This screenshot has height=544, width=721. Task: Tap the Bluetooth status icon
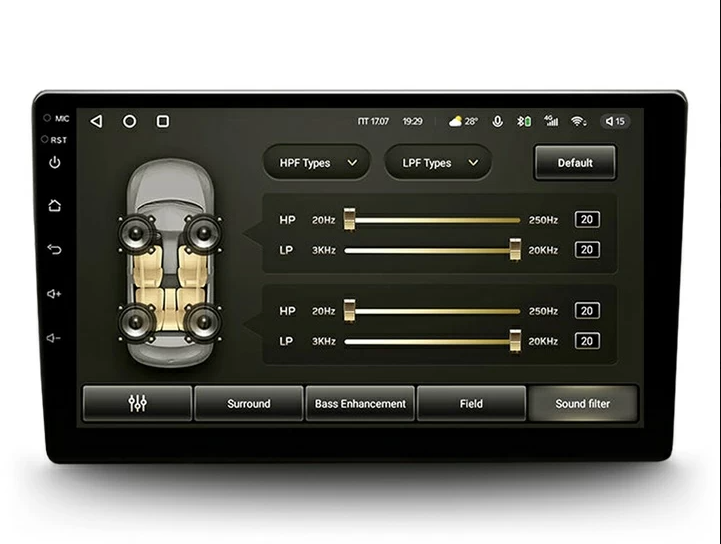click(x=524, y=121)
